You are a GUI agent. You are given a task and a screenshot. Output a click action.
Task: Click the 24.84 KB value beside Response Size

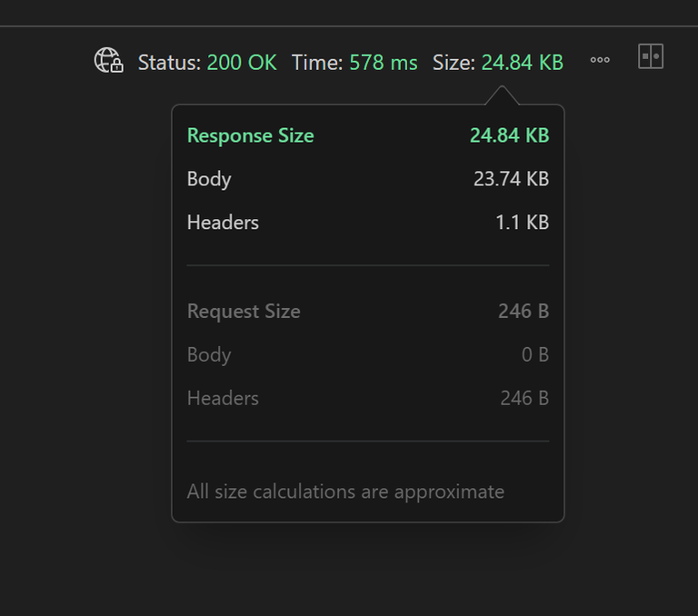click(x=509, y=136)
